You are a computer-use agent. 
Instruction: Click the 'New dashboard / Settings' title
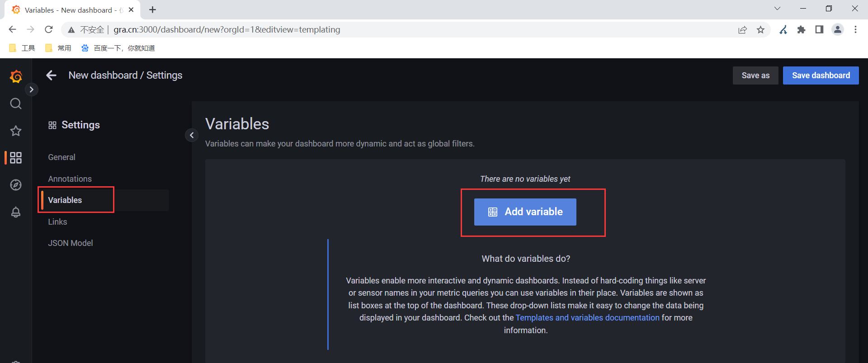125,75
